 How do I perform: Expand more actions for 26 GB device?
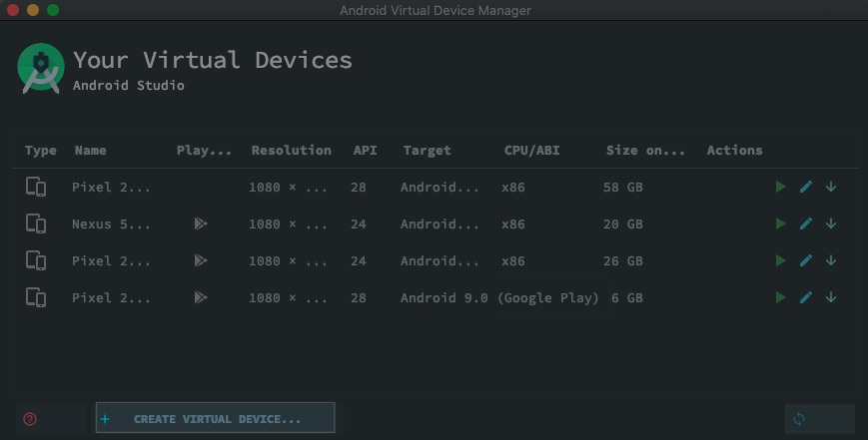831,260
